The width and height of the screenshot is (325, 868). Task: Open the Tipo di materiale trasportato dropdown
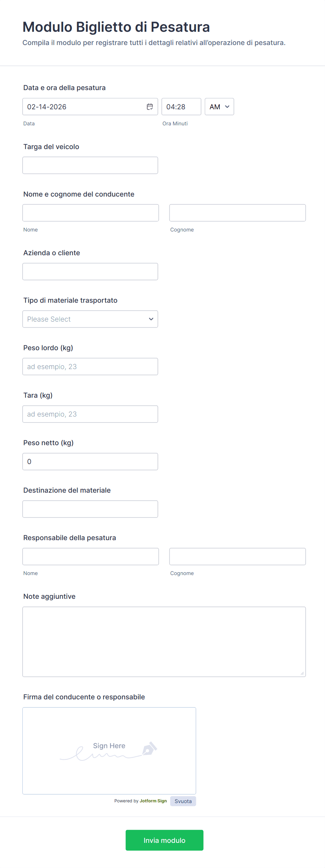pyautogui.click(x=90, y=319)
